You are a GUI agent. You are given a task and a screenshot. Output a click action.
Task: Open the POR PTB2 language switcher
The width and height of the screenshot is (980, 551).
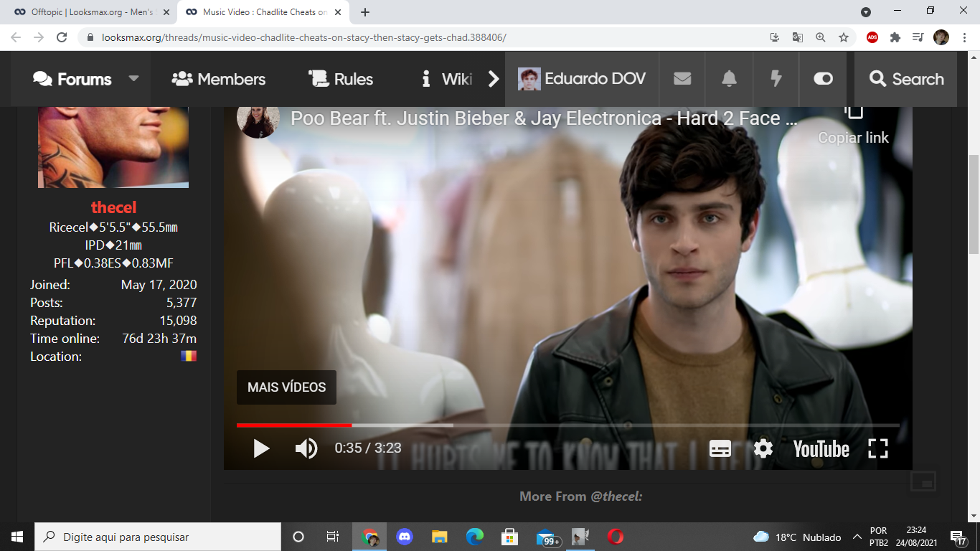[x=879, y=537]
